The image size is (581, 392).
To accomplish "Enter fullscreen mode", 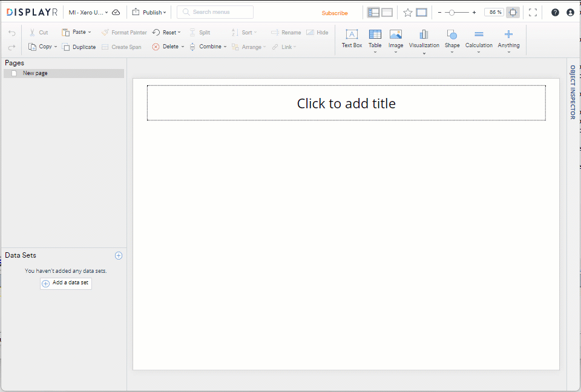I will (x=533, y=13).
